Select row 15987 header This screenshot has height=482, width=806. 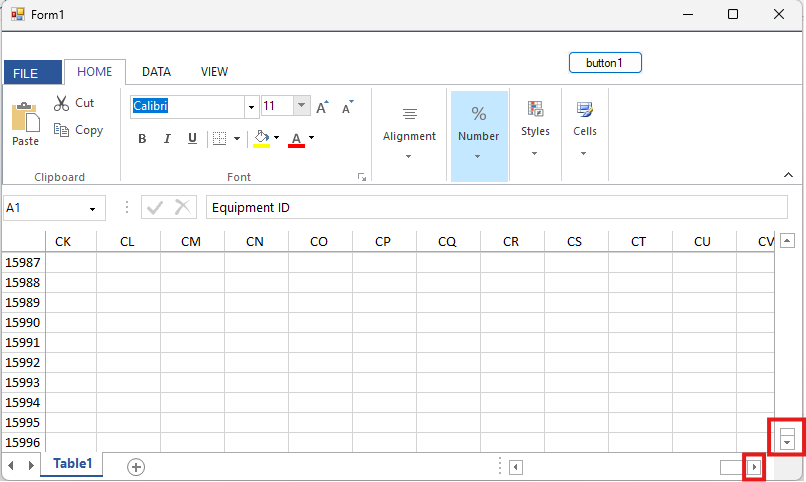tap(23, 263)
